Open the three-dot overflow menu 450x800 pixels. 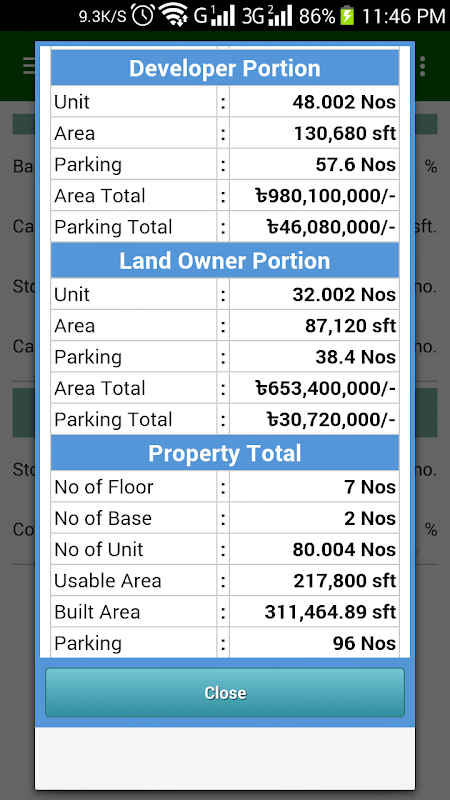pyautogui.click(x=422, y=66)
